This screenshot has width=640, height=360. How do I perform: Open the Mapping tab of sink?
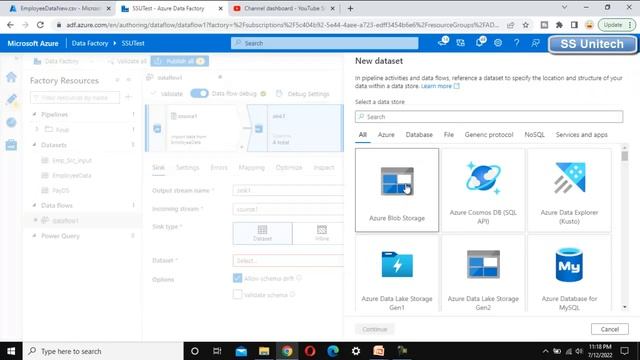click(x=251, y=168)
